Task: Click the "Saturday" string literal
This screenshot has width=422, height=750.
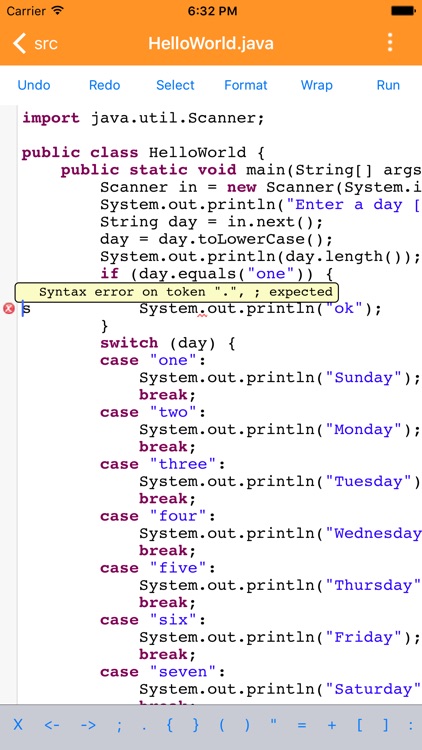Action: pyautogui.click(x=373, y=689)
